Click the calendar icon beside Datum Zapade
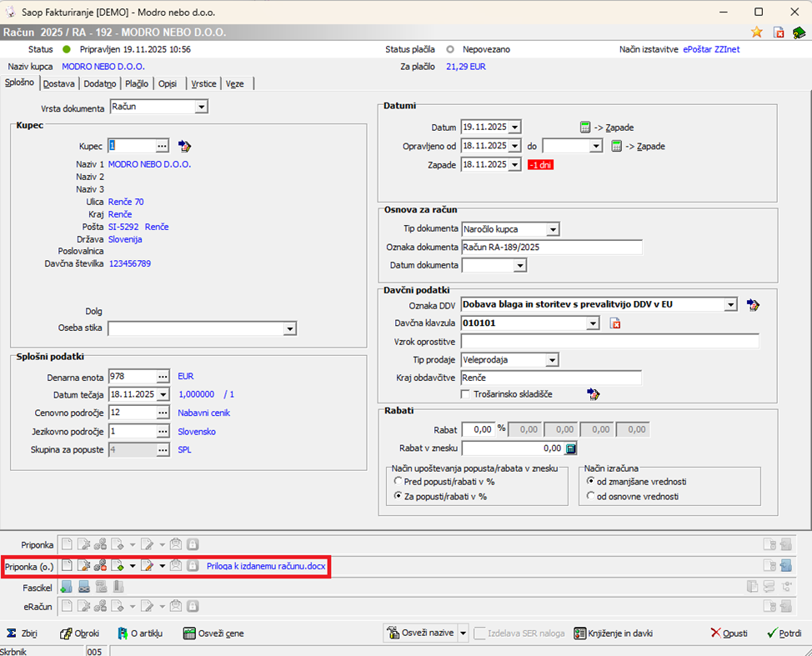This screenshot has width=812, height=656. [x=585, y=128]
